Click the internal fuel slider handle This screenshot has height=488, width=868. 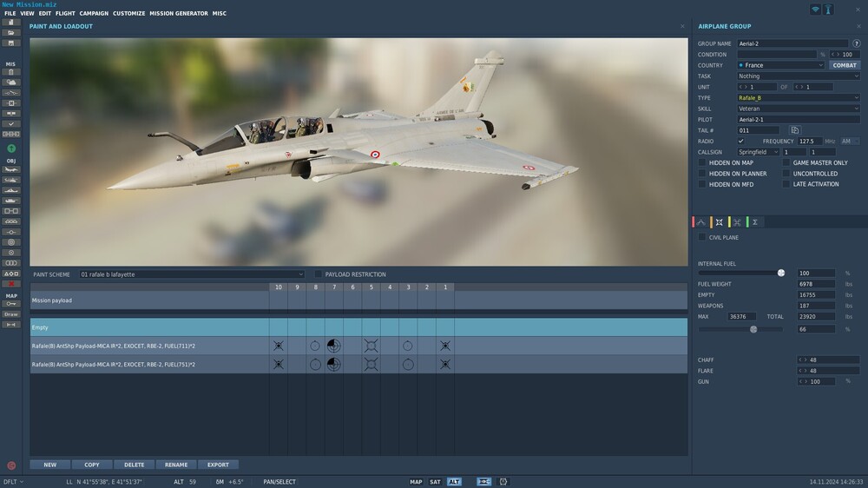click(x=781, y=273)
